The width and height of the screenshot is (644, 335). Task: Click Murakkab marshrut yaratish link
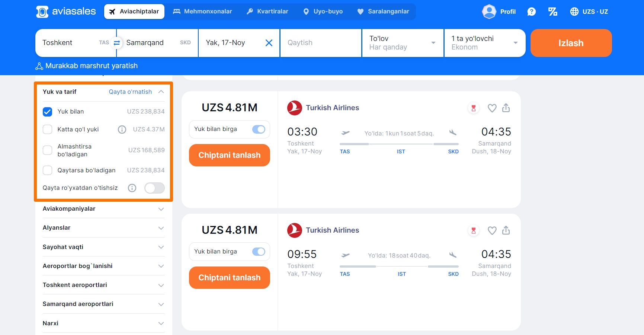tap(92, 66)
